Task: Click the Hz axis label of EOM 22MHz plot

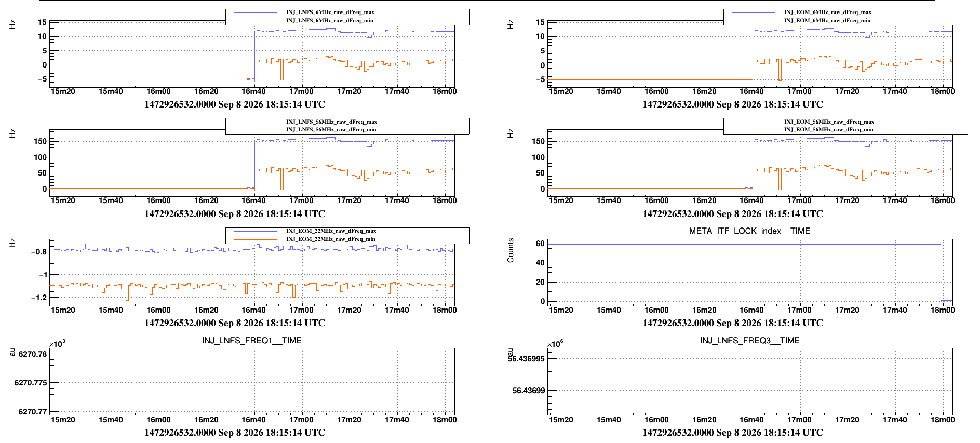Action: point(12,243)
